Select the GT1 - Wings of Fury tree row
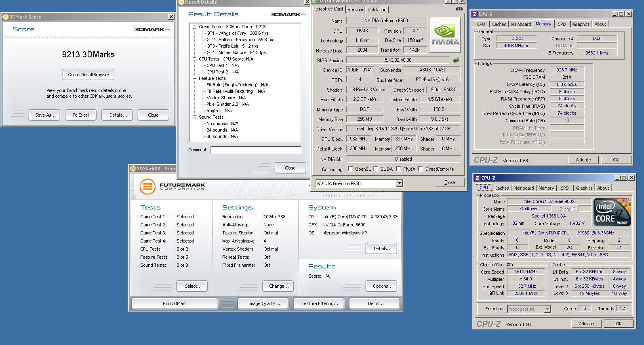This screenshot has height=345, width=644. (x=237, y=33)
